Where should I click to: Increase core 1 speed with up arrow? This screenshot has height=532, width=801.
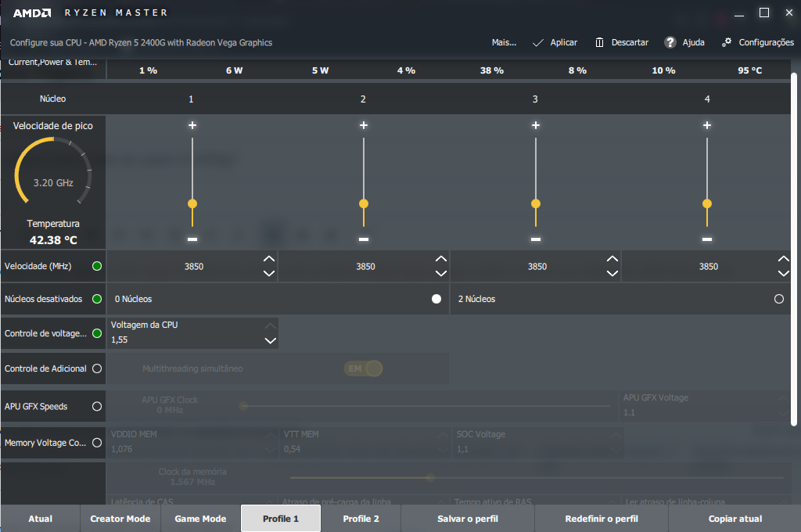[x=269, y=259]
